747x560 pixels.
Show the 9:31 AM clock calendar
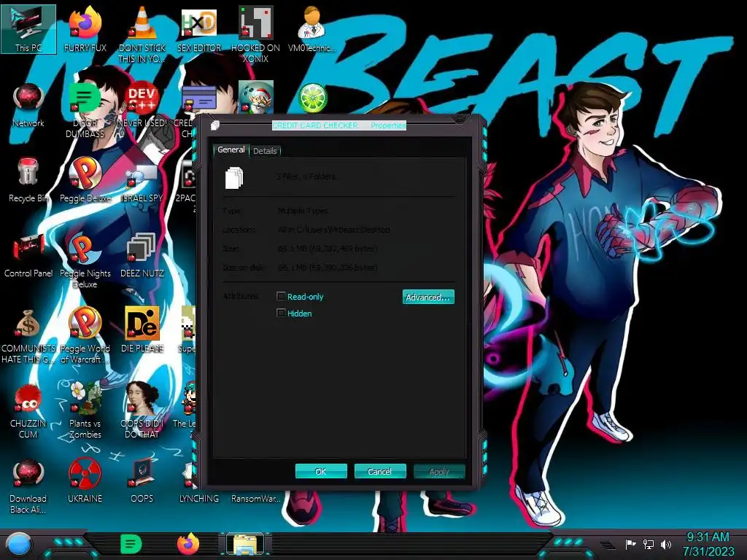pyautogui.click(x=708, y=544)
